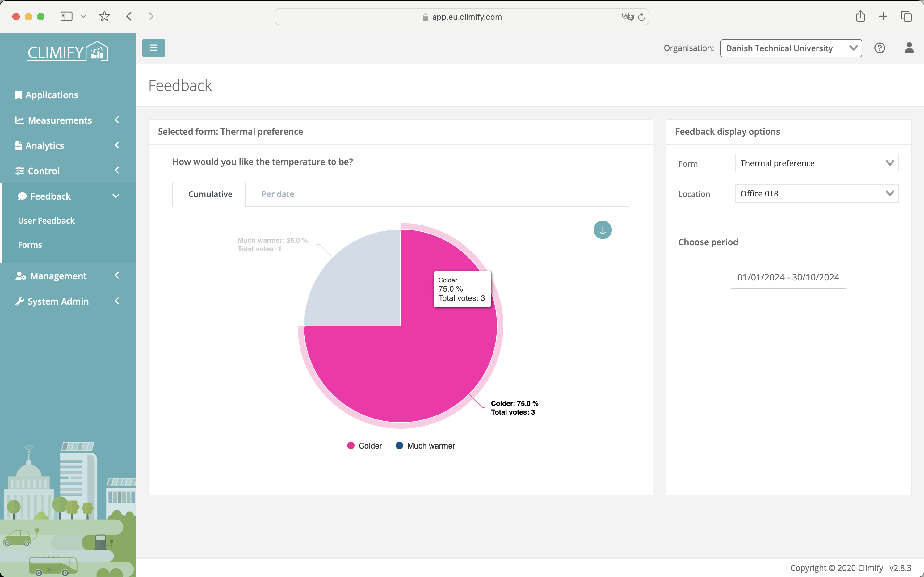Expand the Measurements menu chevron

pos(117,120)
